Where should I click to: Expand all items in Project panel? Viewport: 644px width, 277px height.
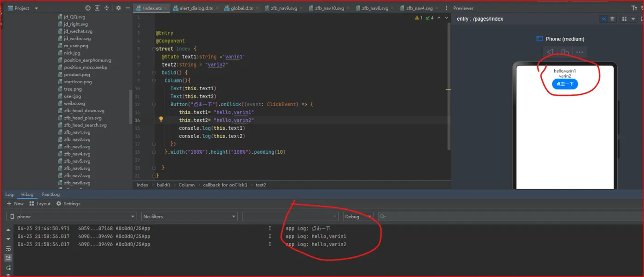click(x=98, y=8)
